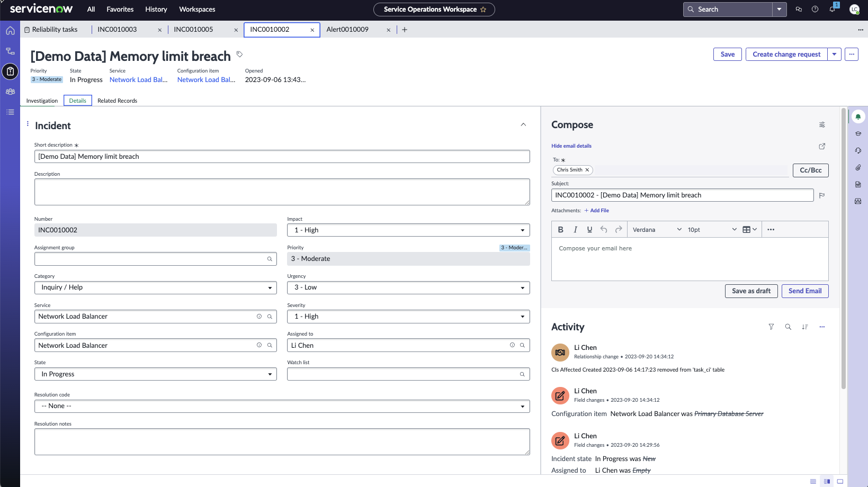
Task: Open compose settings icon in Compose header
Action: pyautogui.click(x=822, y=125)
